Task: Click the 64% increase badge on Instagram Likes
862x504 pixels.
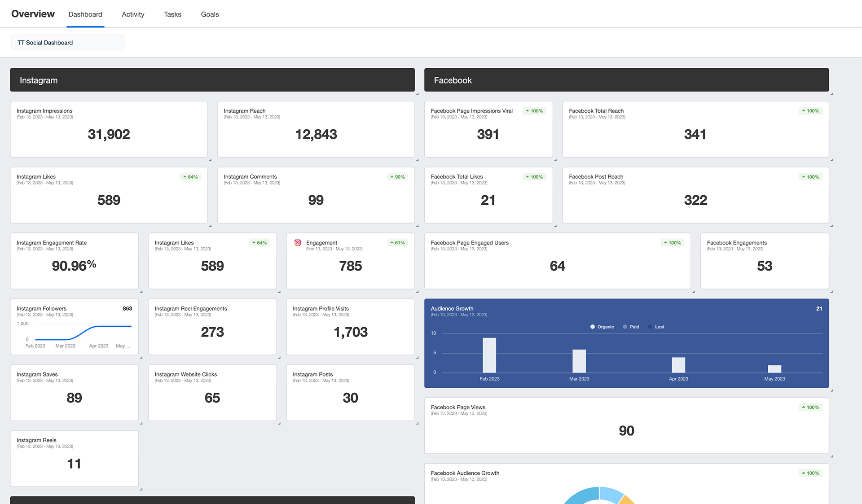Action: click(x=191, y=177)
